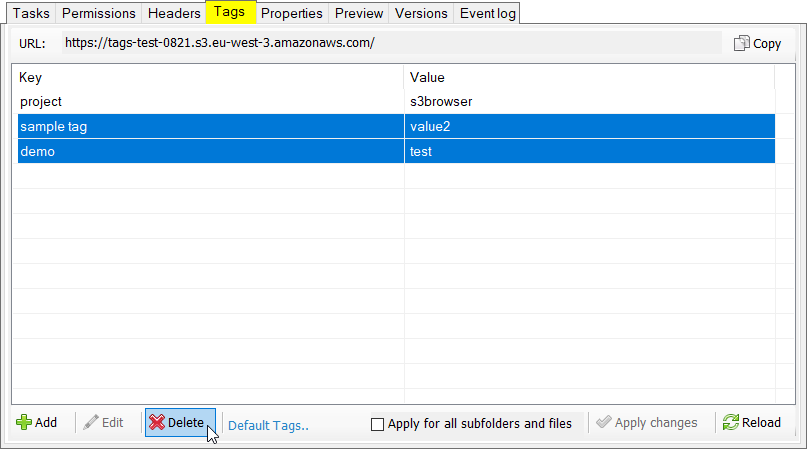Click the s3browser value cell
Viewport: 807px width, 449px height.
tap(589, 101)
